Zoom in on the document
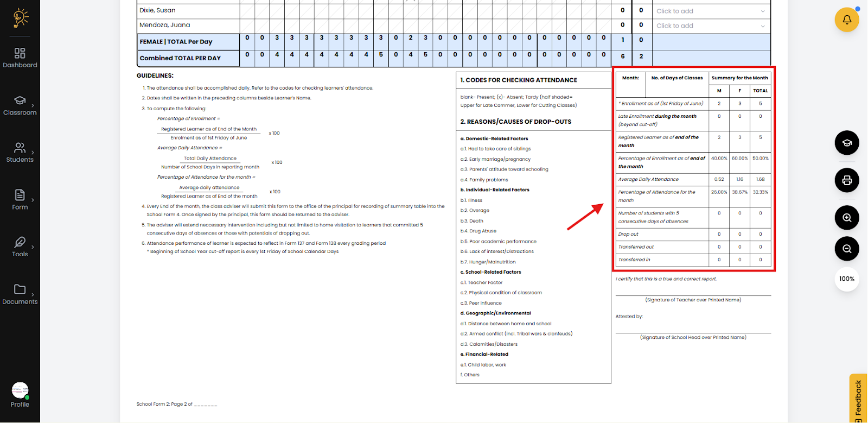868x423 pixels. coord(846,218)
